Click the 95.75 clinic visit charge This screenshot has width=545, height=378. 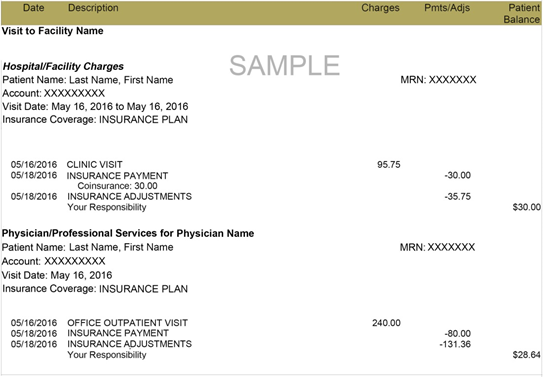pos(389,165)
